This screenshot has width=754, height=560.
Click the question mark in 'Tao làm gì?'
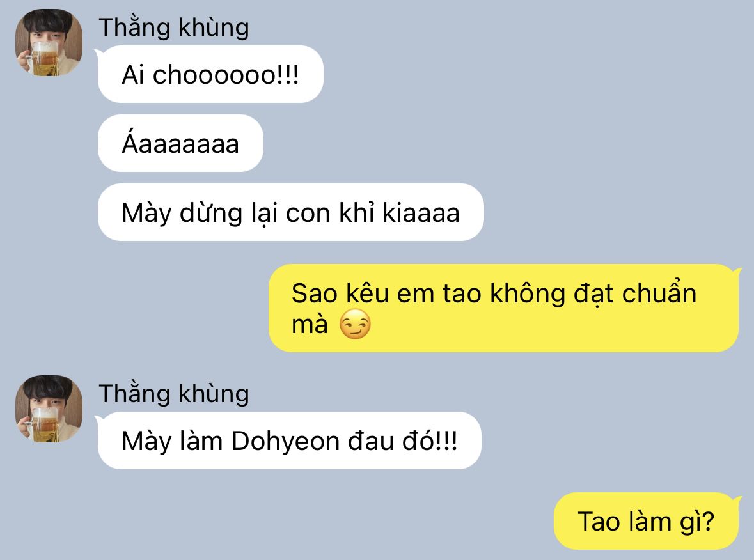(707, 522)
